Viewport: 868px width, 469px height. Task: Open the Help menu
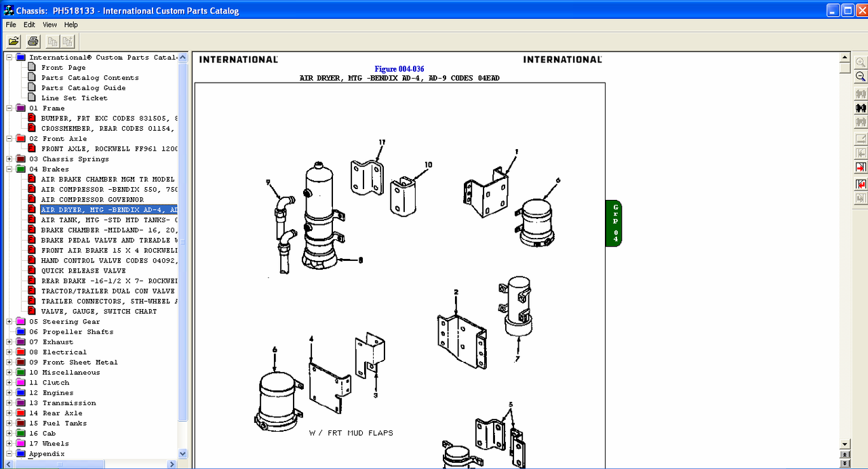pyautogui.click(x=71, y=24)
